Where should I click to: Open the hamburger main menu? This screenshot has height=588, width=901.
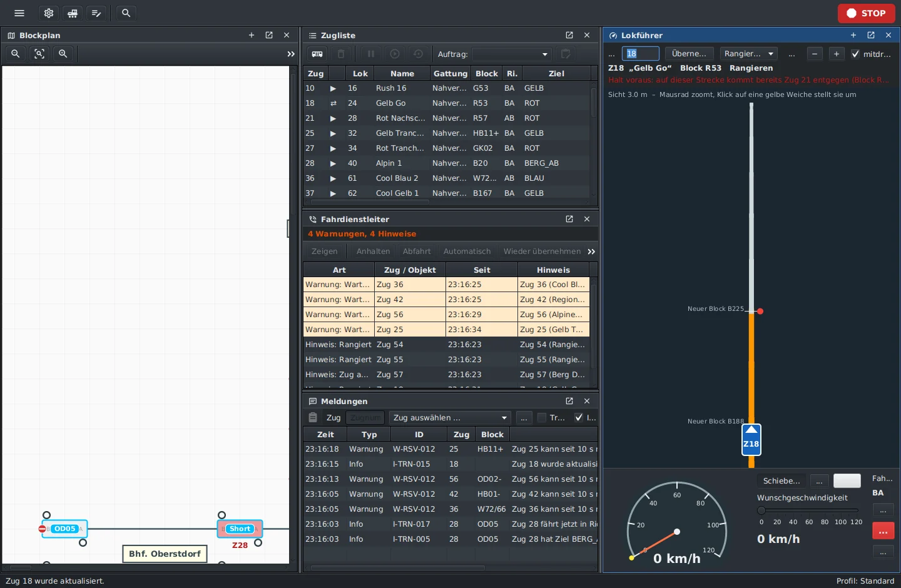pyautogui.click(x=19, y=13)
